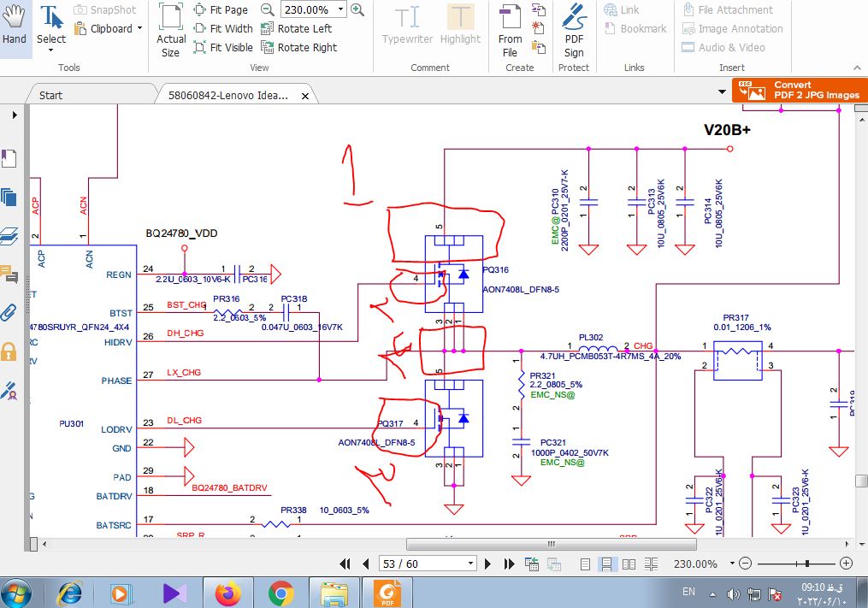The width and height of the screenshot is (868, 608).
Task: Open the Bookmarks side panel
Action: [x=9, y=159]
